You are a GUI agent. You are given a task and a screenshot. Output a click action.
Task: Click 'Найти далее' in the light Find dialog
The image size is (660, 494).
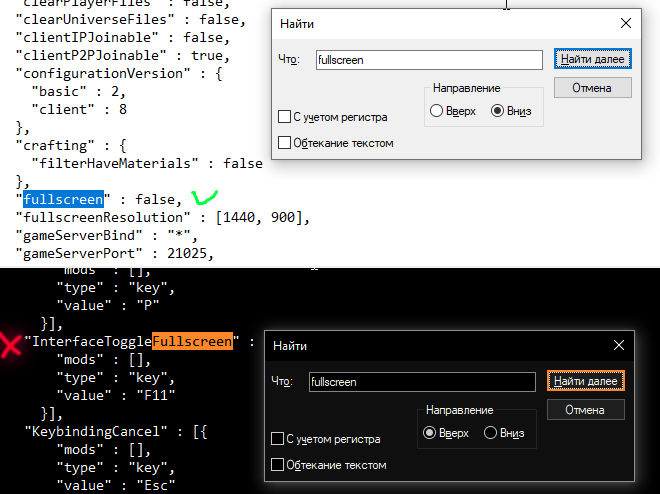(x=593, y=59)
